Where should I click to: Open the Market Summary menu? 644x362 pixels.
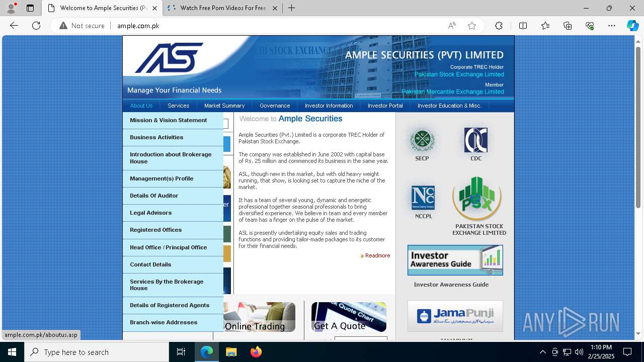tap(224, 106)
